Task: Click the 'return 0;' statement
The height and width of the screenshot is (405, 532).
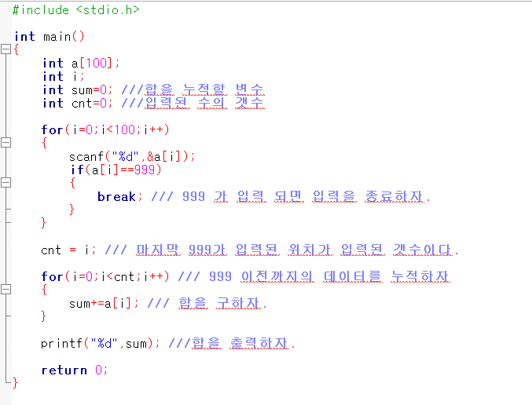Action: pyautogui.click(x=75, y=370)
